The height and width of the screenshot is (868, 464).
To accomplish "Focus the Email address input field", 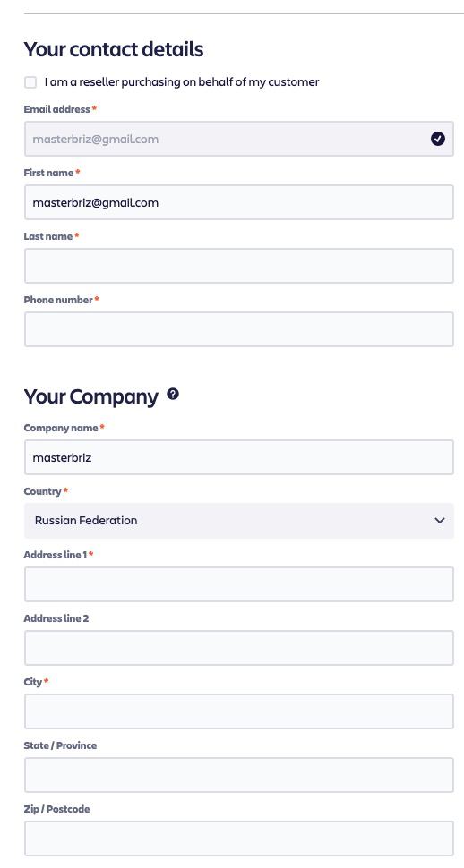I will [239, 139].
